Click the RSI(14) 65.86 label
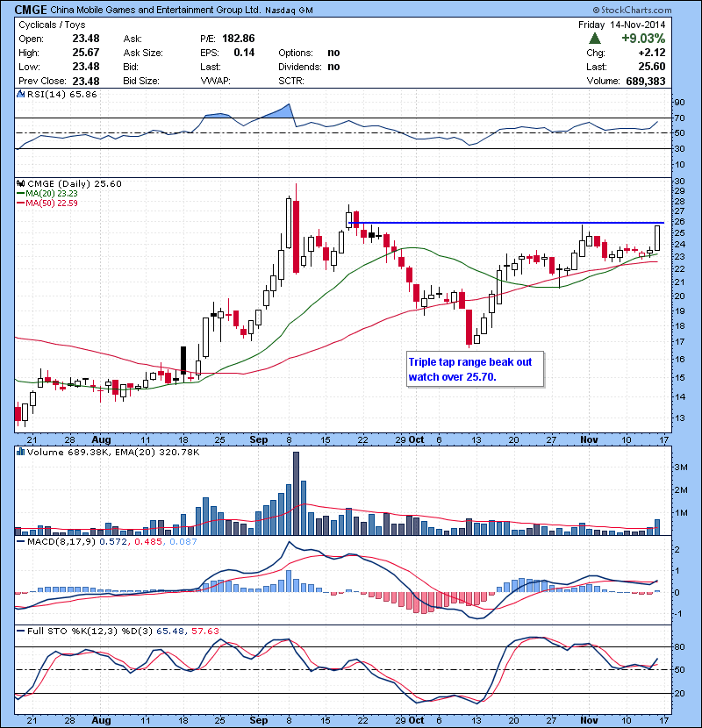This screenshot has width=702, height=728. 62,94
